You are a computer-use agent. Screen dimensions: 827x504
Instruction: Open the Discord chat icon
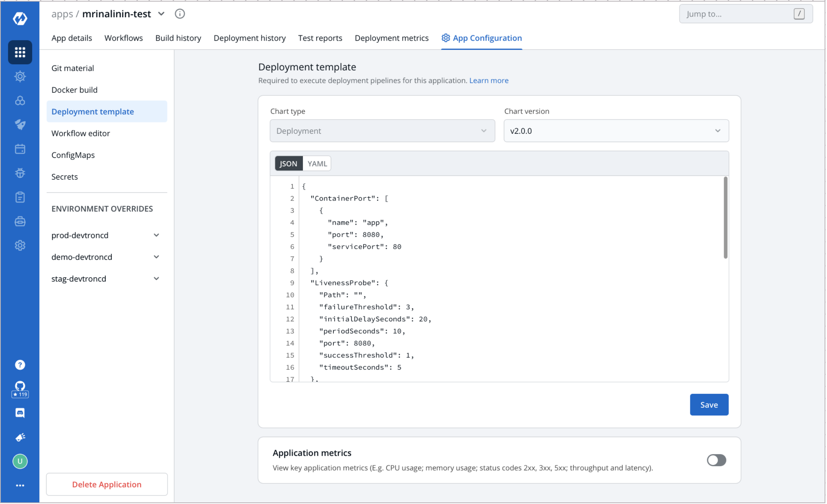click(20, 413)
